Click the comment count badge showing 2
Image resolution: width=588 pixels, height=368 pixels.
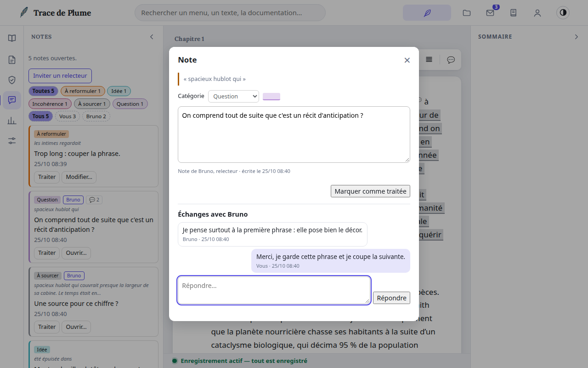[94, 200]
